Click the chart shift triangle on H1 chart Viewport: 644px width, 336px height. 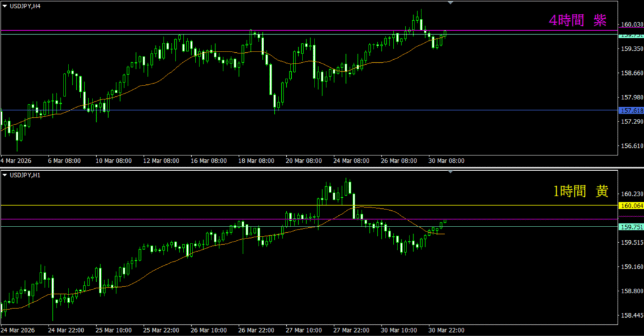pyautogui.click(x=450, y=172)
